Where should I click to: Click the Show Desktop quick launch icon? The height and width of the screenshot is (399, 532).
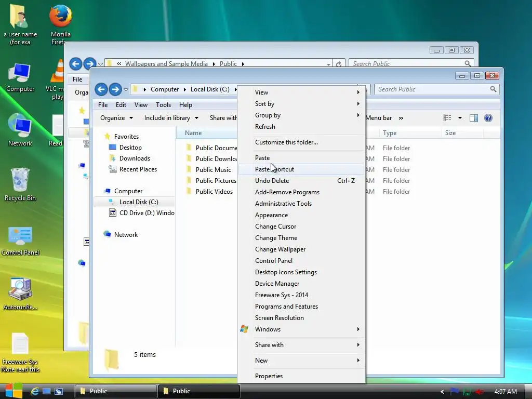(46, 391)
